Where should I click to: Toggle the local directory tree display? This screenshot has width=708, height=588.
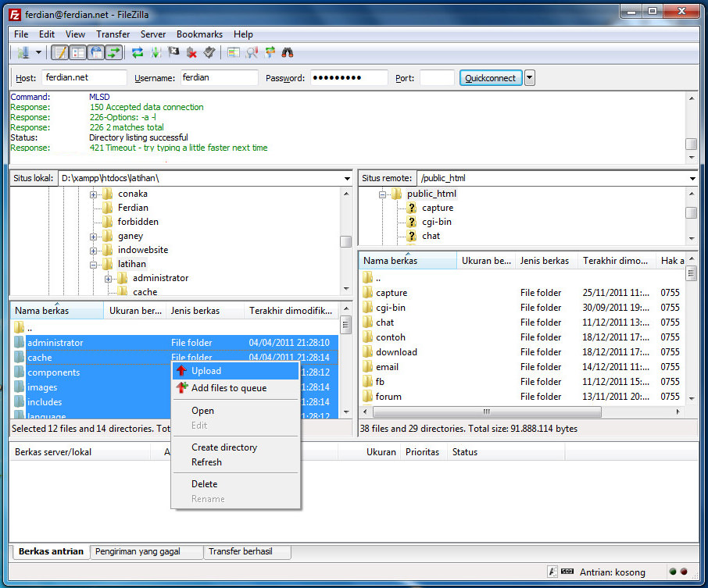pyautogui.click(x=78, y=53)
